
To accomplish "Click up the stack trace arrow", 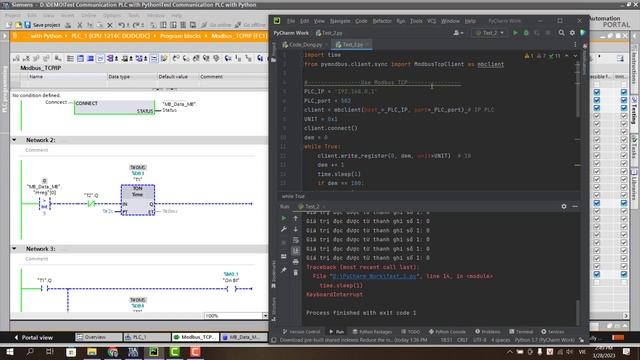I will (x=296, y=218).
